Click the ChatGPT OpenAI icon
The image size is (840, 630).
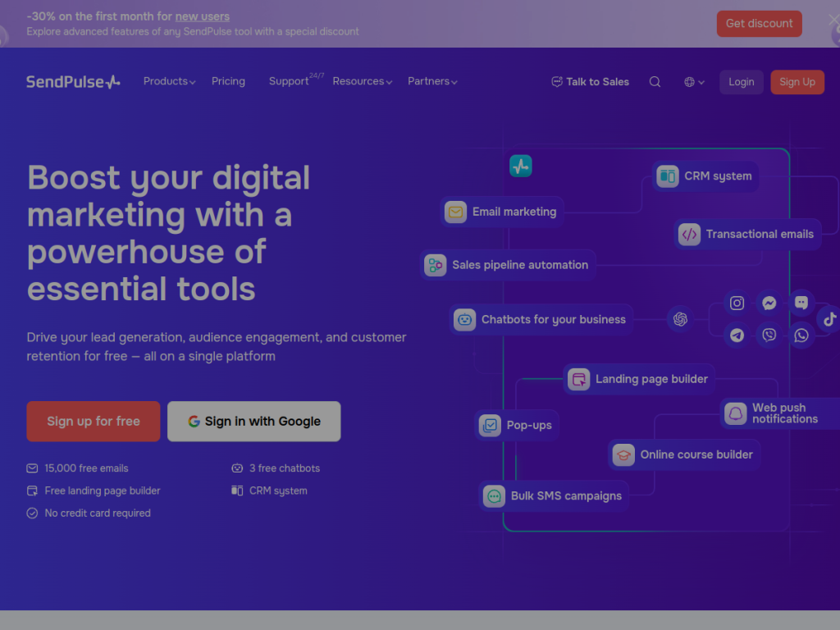coord(680,319)
